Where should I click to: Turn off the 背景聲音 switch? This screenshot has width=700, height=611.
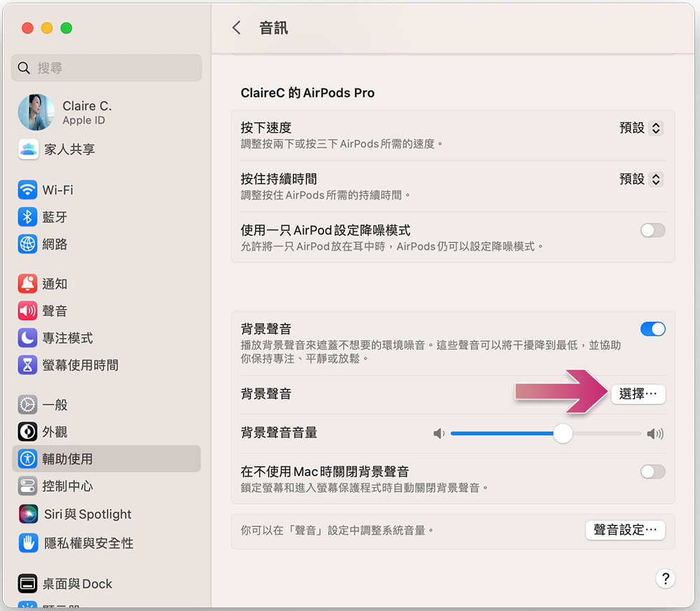[652, 329]
